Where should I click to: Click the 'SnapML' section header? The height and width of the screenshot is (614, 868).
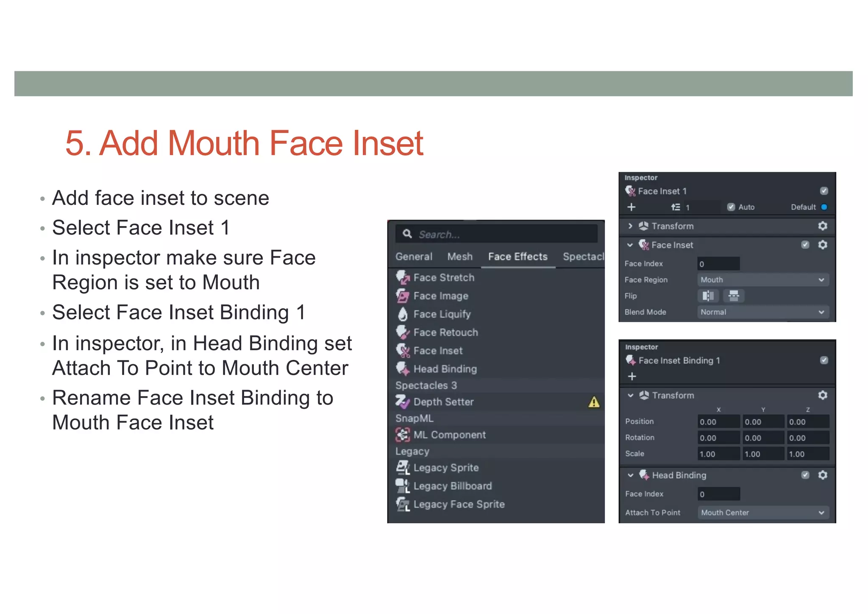(414, 419)
